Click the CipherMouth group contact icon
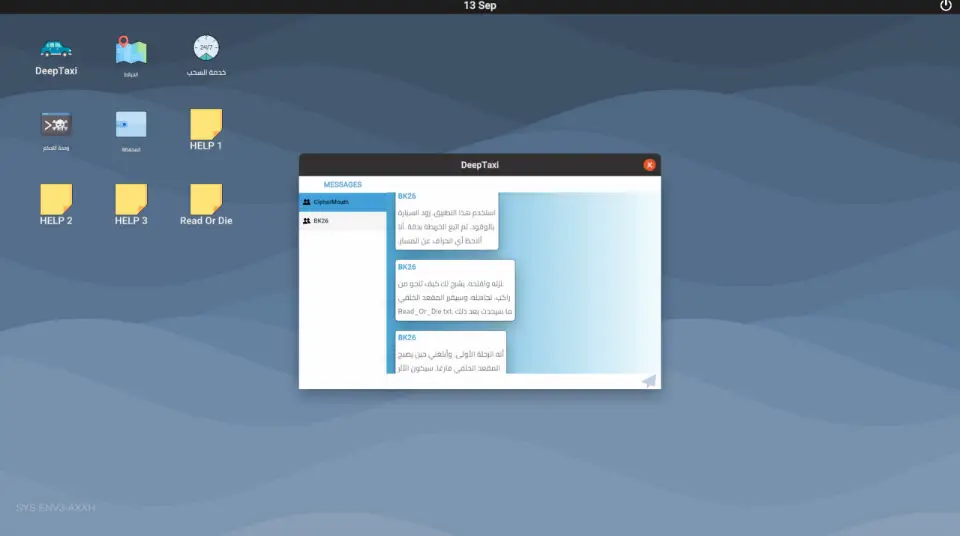 307,202
